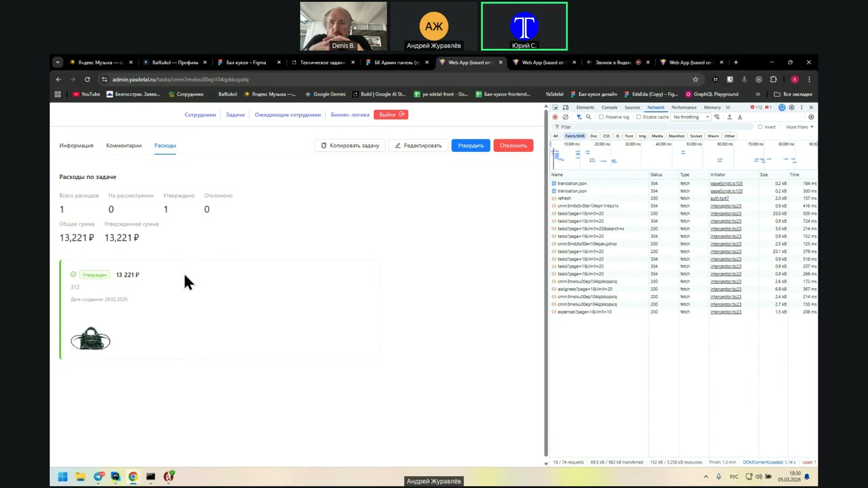Click the export HAR download icon
Image resolution: width=868 pixels, height=488 pixels.
tap(740, 117)
